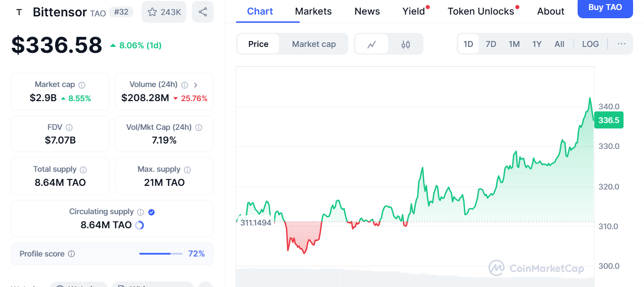Viewport: 644px width, 287px height.
Task: Select All time range
Action: (x=559, y=44)
